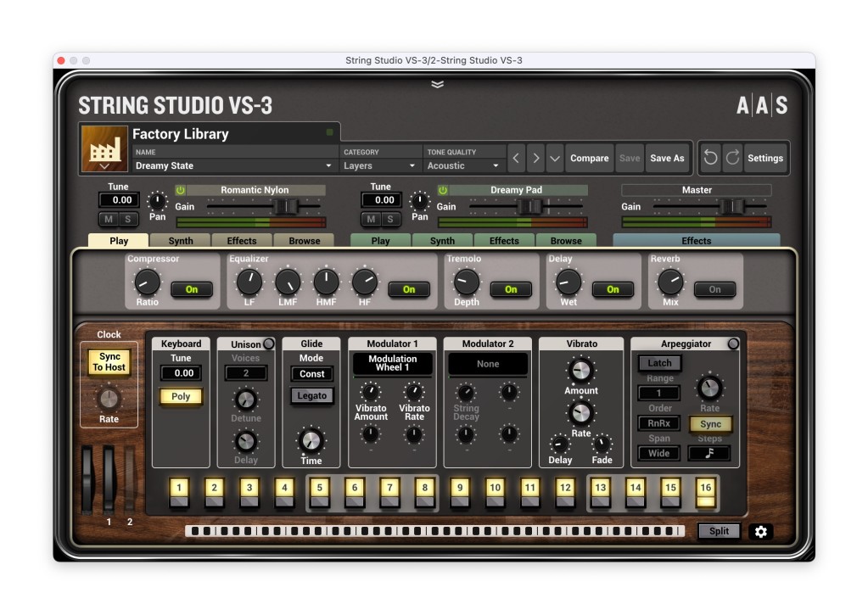Screen dimensions: 868x615
Task: Toggle the Delay On button
Action: tap(613, 289)
